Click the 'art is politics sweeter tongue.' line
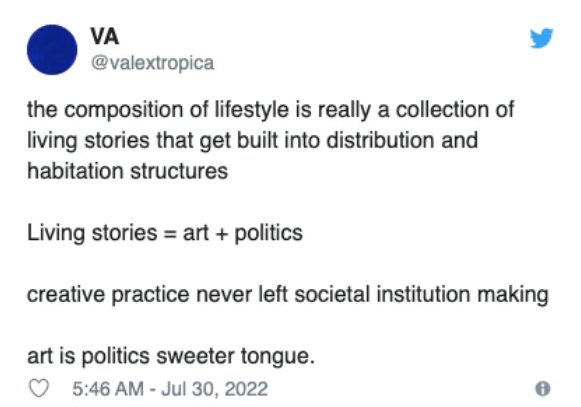 (x=171, y=356)
